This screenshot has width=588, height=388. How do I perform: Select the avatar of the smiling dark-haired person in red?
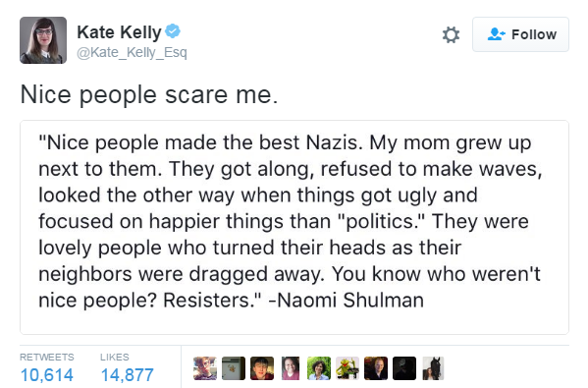[x=262, y=368]
